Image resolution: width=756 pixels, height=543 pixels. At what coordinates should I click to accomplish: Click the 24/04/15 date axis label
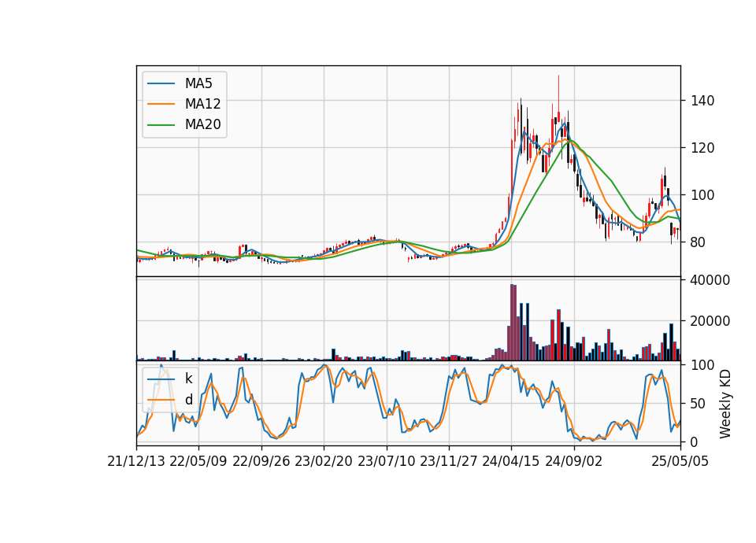pyautogui.click(x=510, y=461)
